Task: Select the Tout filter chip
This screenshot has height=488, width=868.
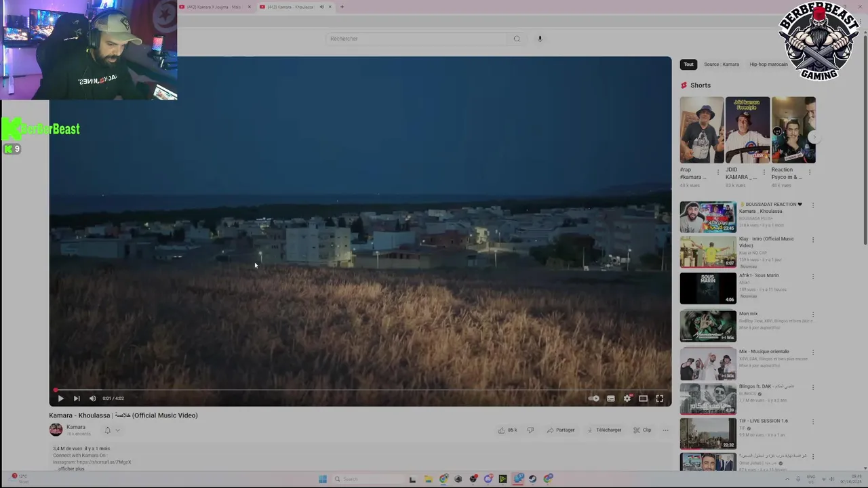Action: [x=688, y=64]
